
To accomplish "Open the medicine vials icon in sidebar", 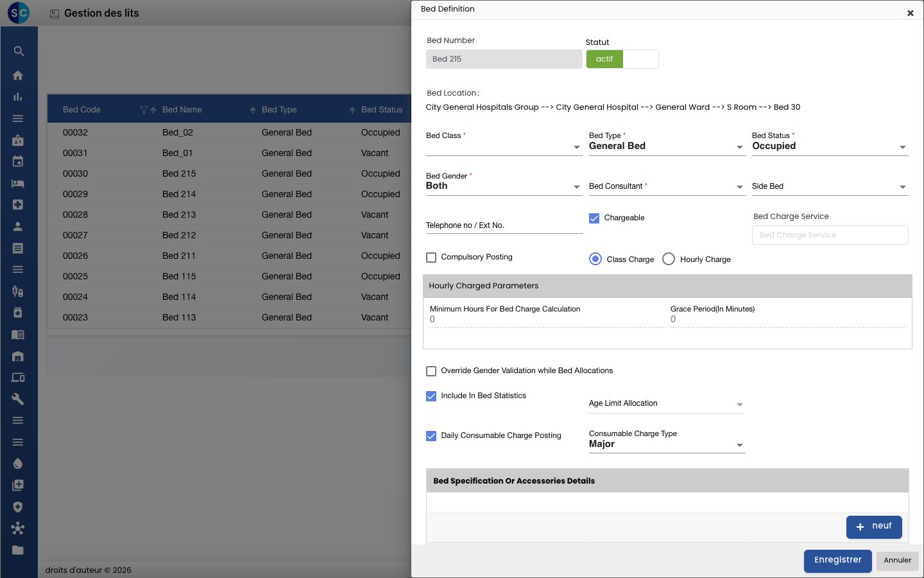I will point(18,291).
